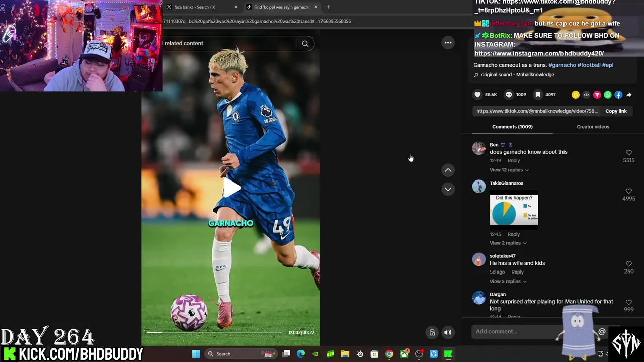Viewport: 644px width, 362px height.
Task: Open SteelSeries app on the taskbar
Action: point(360,354)
